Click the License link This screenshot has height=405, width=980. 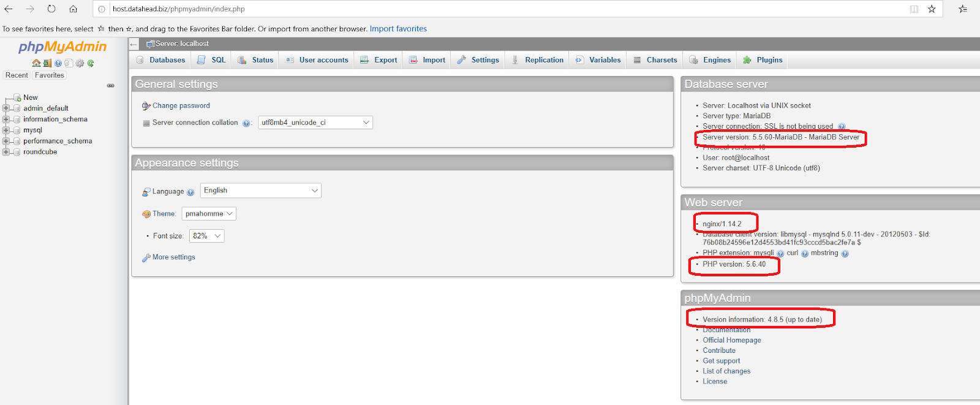[x=715, y=382]
